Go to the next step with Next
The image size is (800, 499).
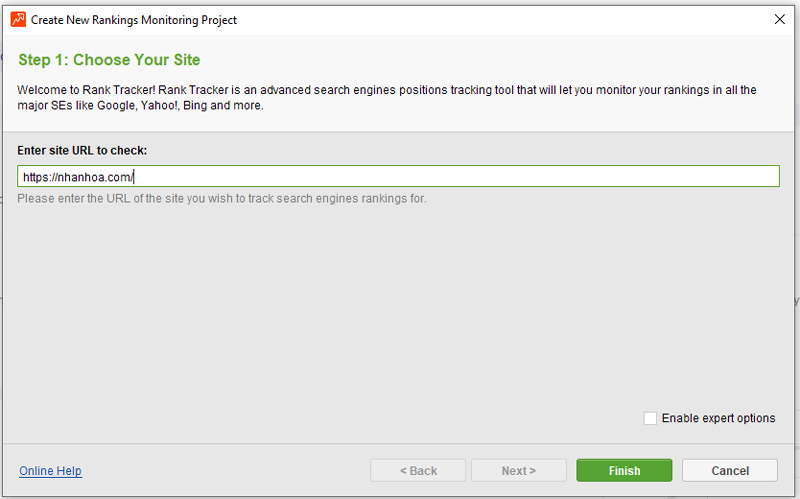coord(518,470)
